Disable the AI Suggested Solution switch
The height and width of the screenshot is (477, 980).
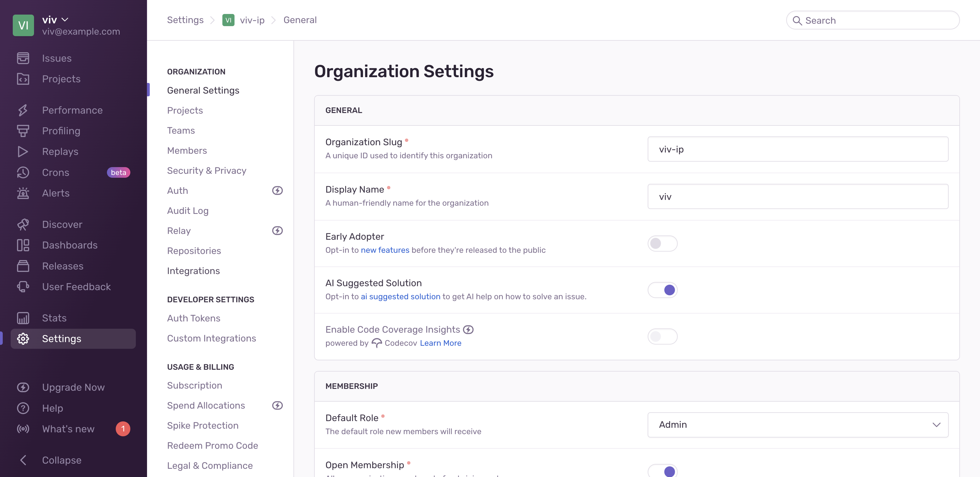coord(662,290)
